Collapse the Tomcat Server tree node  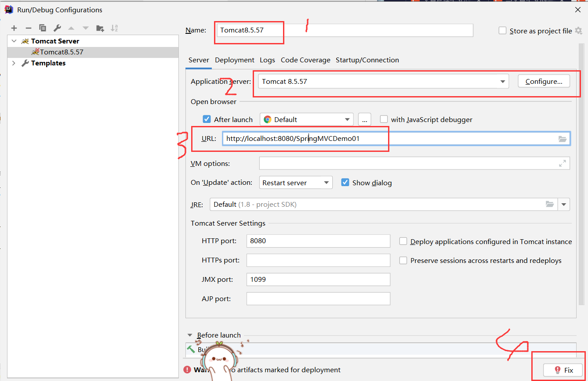14,41
